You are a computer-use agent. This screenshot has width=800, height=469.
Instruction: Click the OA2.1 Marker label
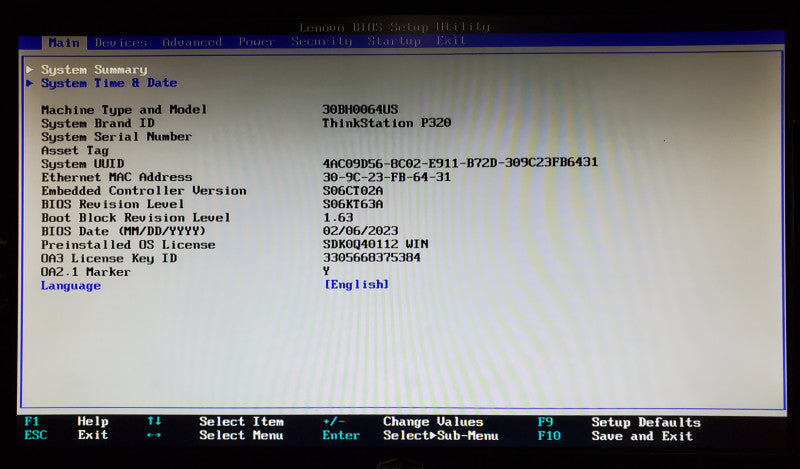[x=85, y=272]
